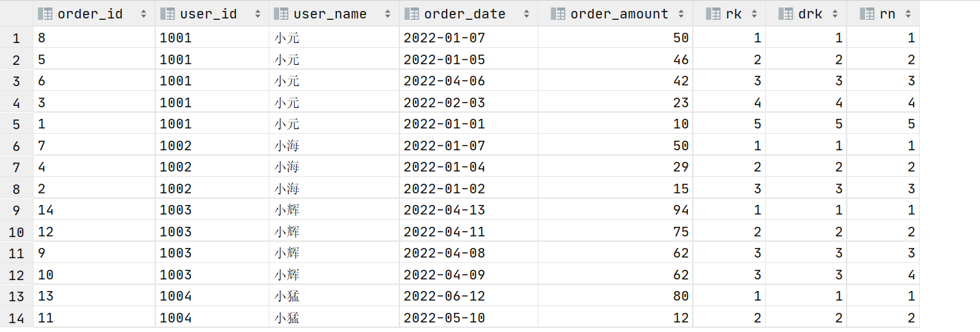Click the user_name column table icon
Viewport: 980px width, 332px height.
(281, 14)
